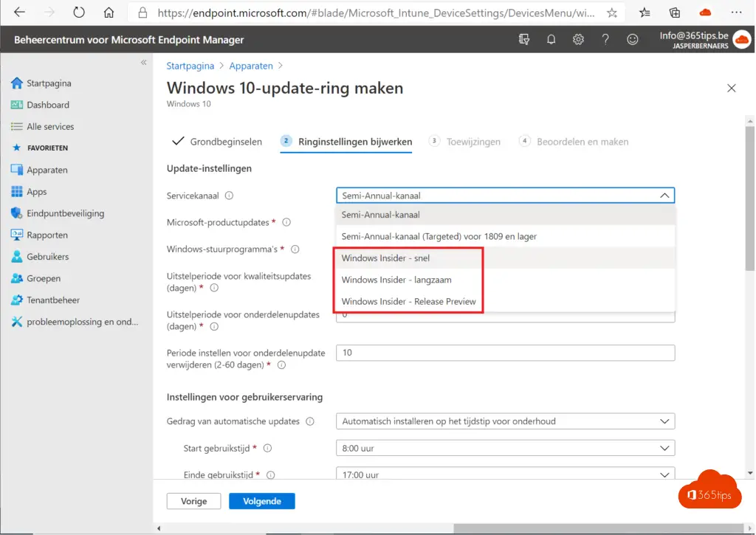
Task: Go to the Toewijzingen step tab
Action: [x=464, y=142]
